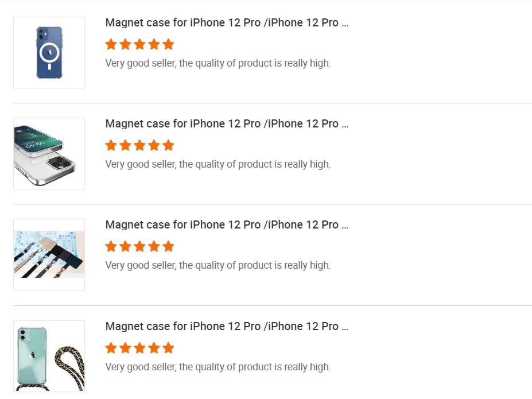
Task: Click the fourth review's comment text
Action: pos(218,367)
